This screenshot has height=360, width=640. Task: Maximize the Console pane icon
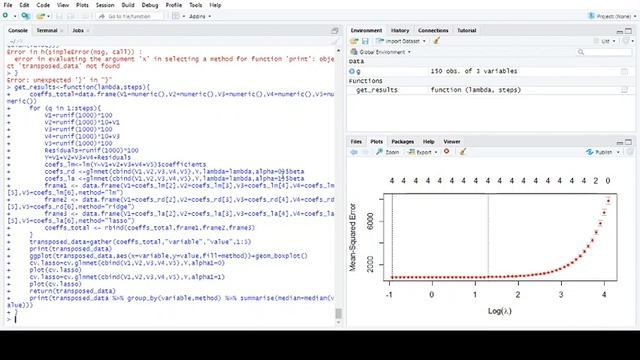[335, 31]
